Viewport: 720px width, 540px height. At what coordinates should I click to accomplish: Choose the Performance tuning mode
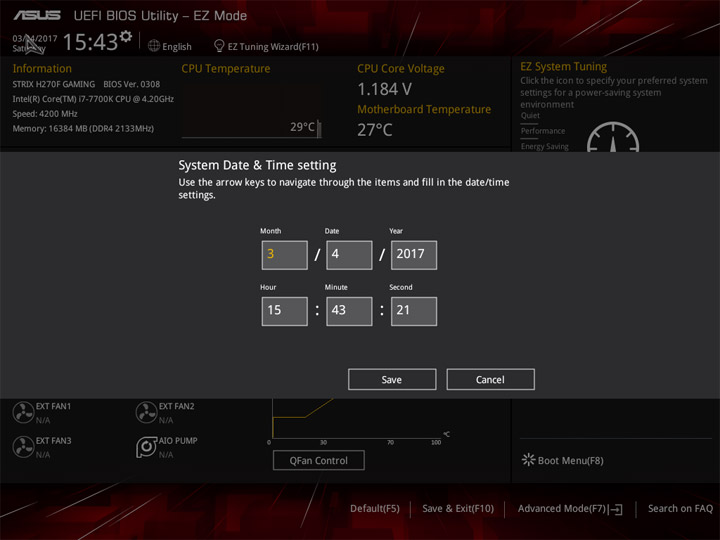[x=543, y=131]
